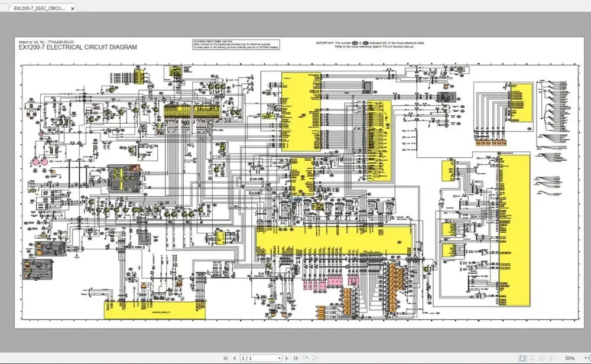Click the next-view navigation button
591x364 pixels.
click(x=315, y=358)
